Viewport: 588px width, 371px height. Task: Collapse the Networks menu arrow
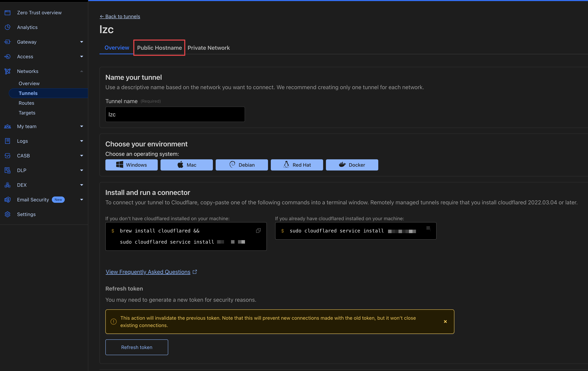click(81, 71)
